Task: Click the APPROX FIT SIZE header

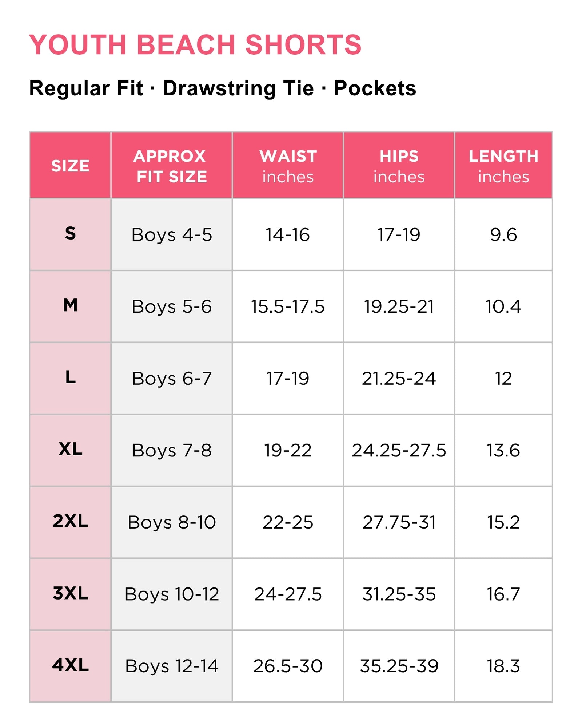Action: click(x=172, y=166)
